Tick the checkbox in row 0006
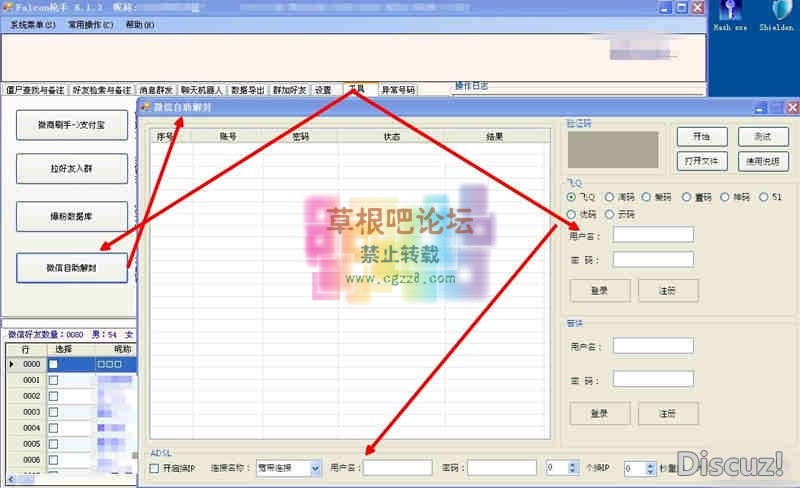The width and height of the screenshot is (800, 488). [53, 459]
